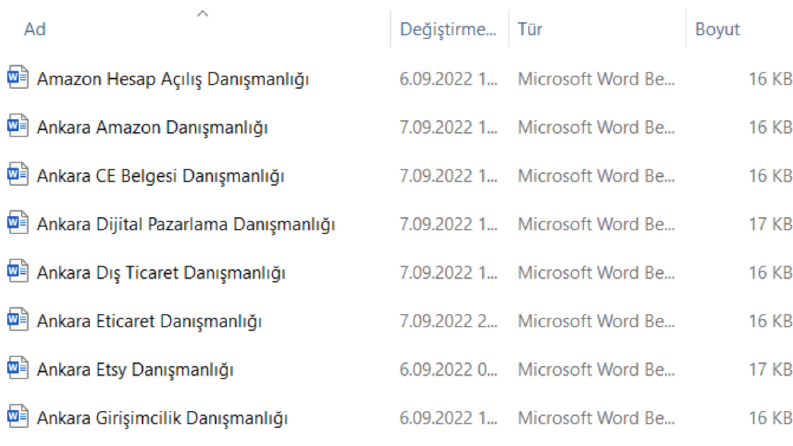
Task: Click type cell of Ankara CE Belgesi Danışmanlığı
Action: point(596,176)
